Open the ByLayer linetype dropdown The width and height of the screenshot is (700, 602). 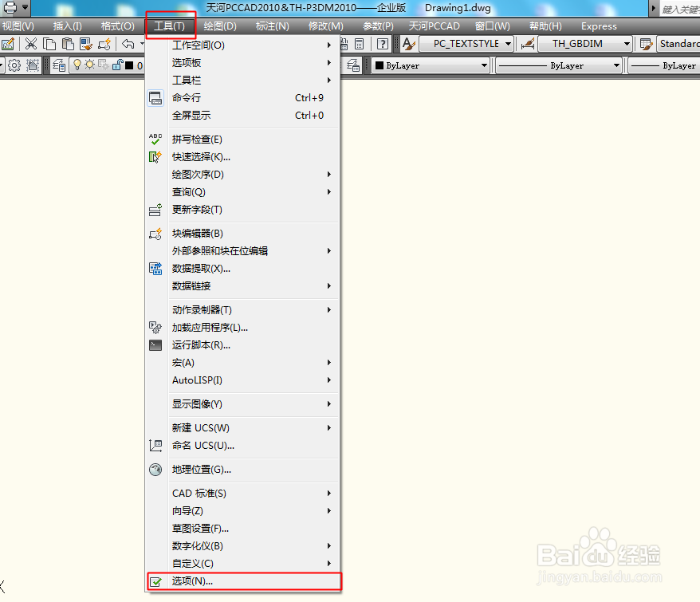[558, 65]
